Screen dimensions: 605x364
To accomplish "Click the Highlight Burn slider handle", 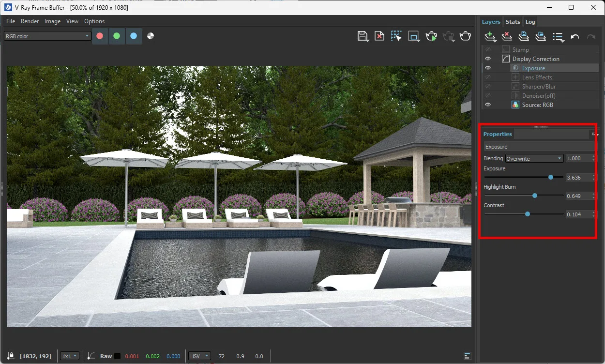I will [535, 196].
